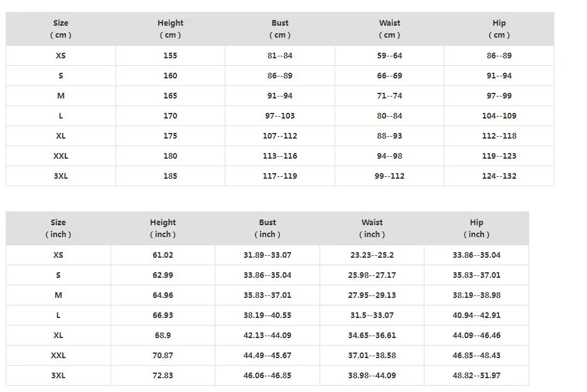The image size is (587, 392).
Task: Click the Size (cm) column header
Action: point(61,29)
